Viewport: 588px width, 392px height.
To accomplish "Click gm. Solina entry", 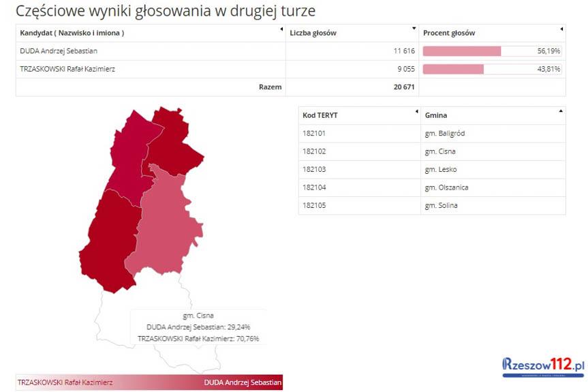I will [x=441, y=206].
